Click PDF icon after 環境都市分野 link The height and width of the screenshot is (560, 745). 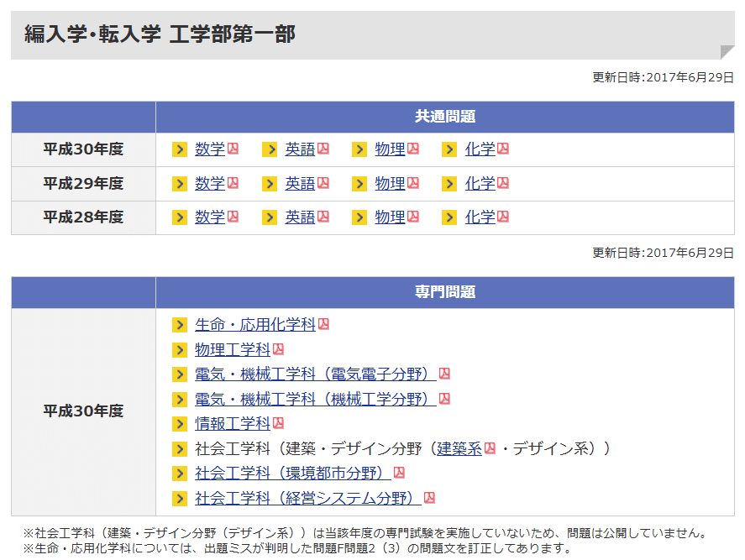(400, 473)
